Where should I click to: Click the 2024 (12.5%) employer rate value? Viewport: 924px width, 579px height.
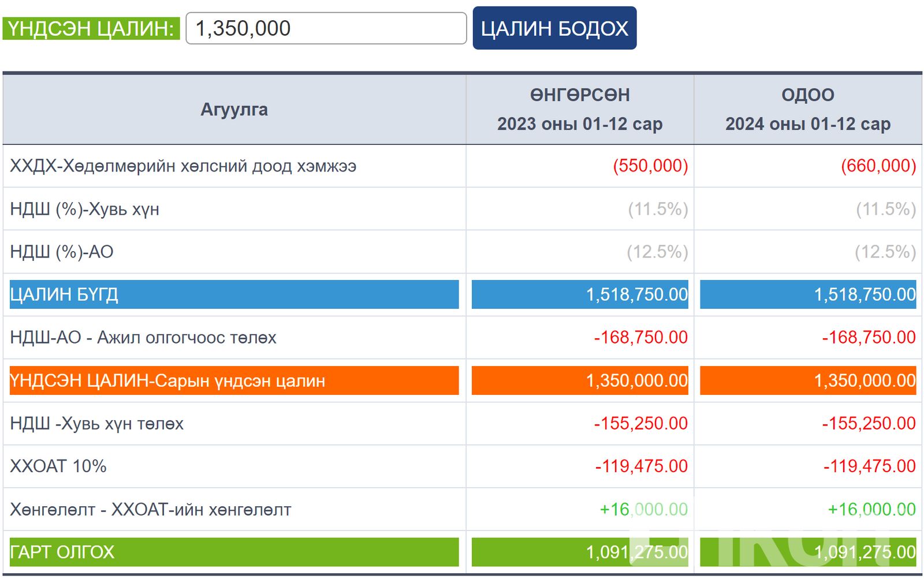click(x=885, y=252)
